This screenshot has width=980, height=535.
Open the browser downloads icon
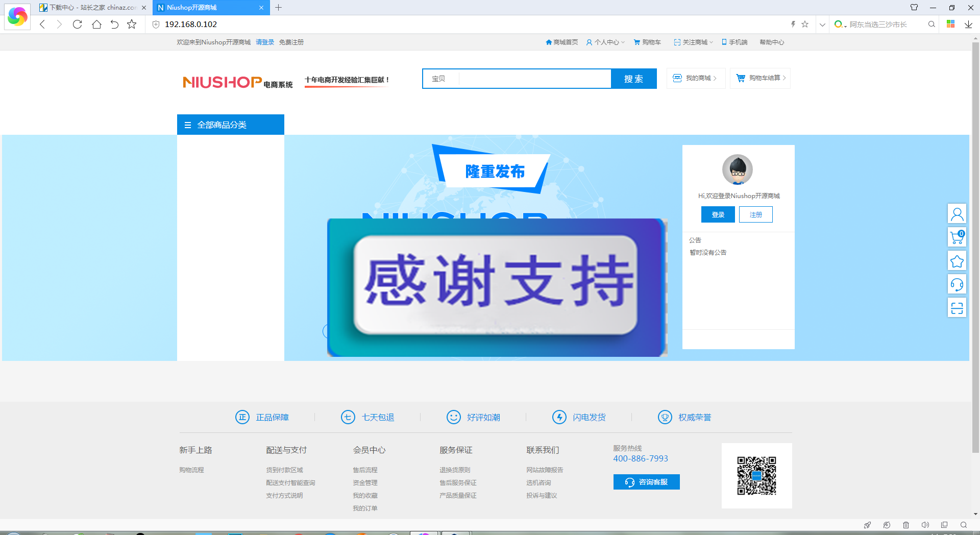tap(968, 24)
